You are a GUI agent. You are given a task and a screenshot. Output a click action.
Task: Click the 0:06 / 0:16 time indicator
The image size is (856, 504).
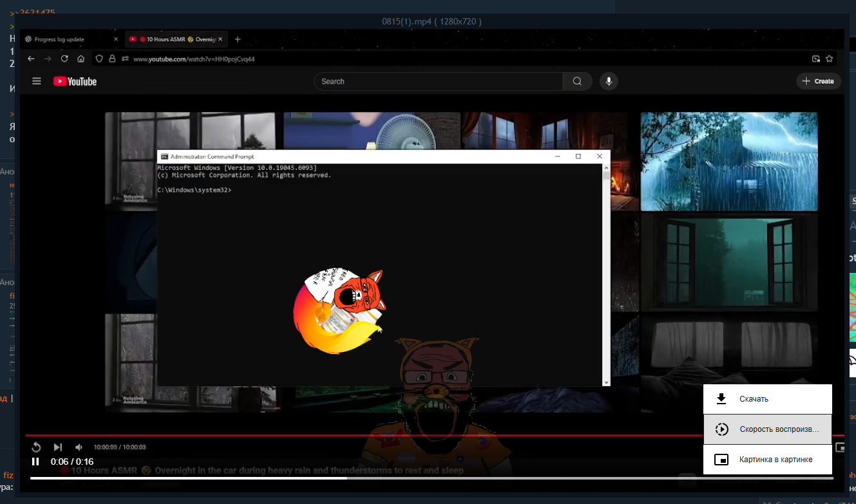tap(71, 462)
